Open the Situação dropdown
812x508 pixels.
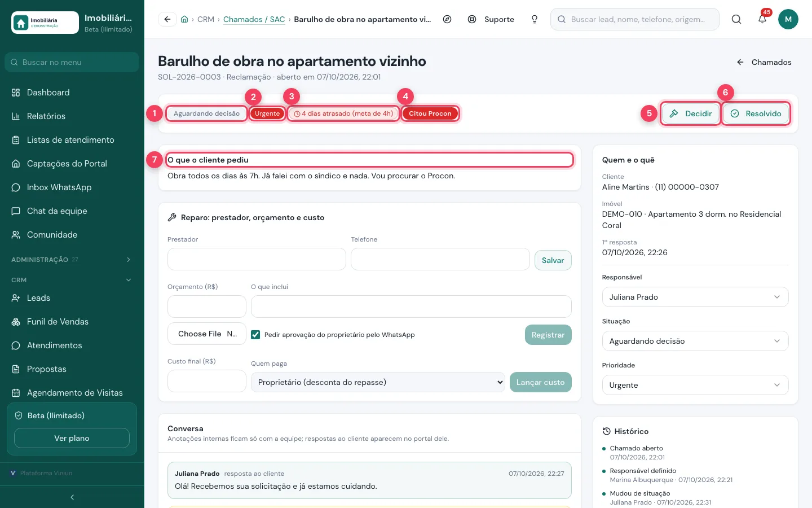695,341
